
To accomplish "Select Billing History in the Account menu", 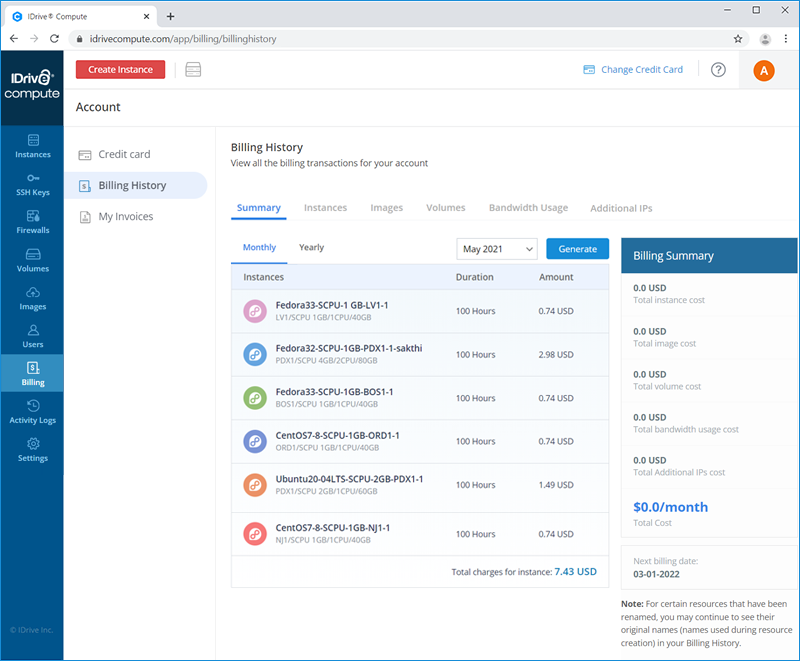I will click(136, 186).
